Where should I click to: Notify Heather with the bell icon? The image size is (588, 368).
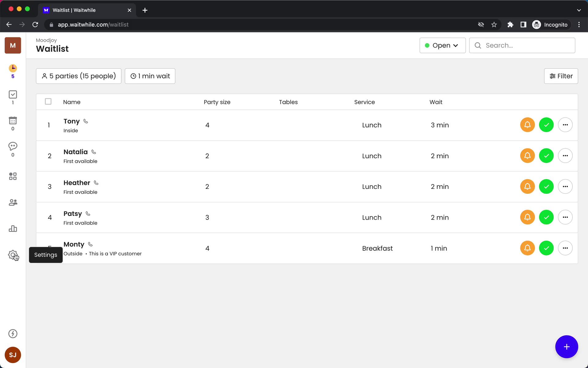(527, 186)
